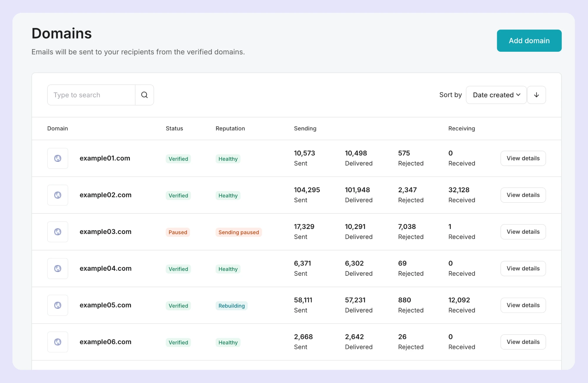Click globe icon for example02.com
The height and width of the screenshot is (383, 588).
click(58, 195)
